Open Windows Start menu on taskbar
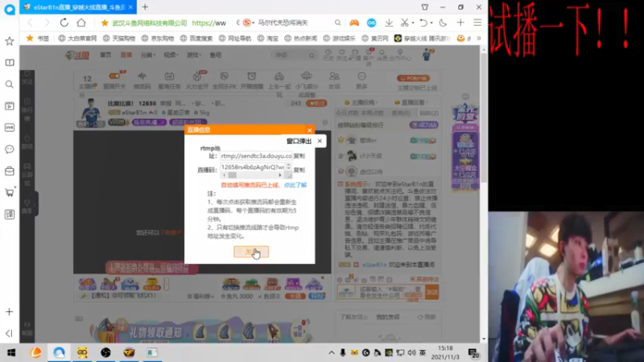 (11, 352)
